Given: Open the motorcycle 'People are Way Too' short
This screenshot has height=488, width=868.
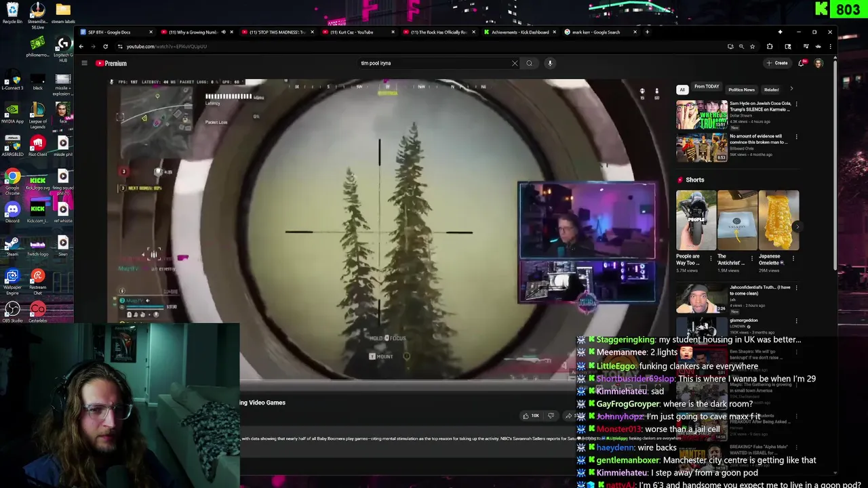Looking at the screenshot, I should pos(696,220).
